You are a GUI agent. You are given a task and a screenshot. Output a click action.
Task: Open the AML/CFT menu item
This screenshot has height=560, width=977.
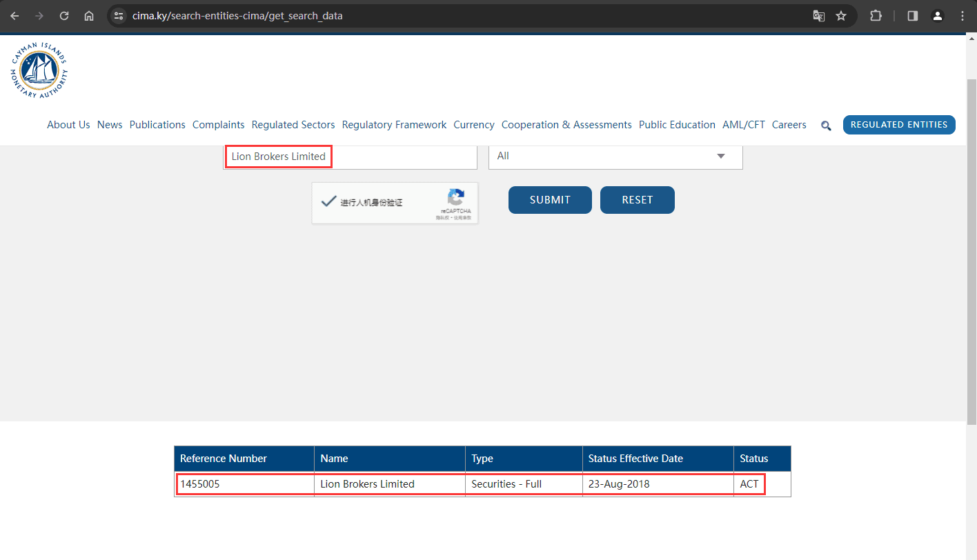[744, 125]
